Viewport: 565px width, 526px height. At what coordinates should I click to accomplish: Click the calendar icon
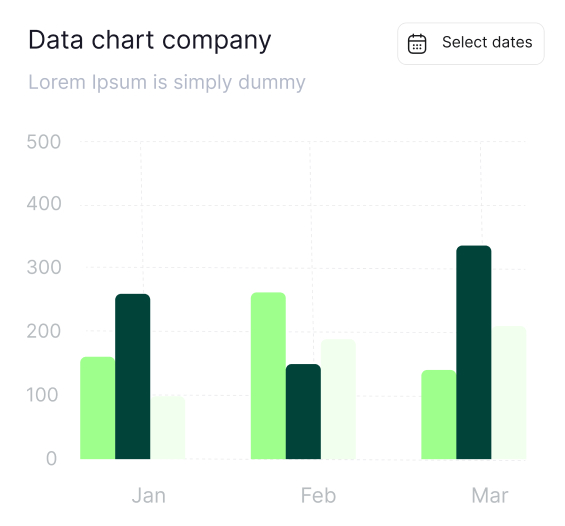pyautogui.click(x=417, y=44)
